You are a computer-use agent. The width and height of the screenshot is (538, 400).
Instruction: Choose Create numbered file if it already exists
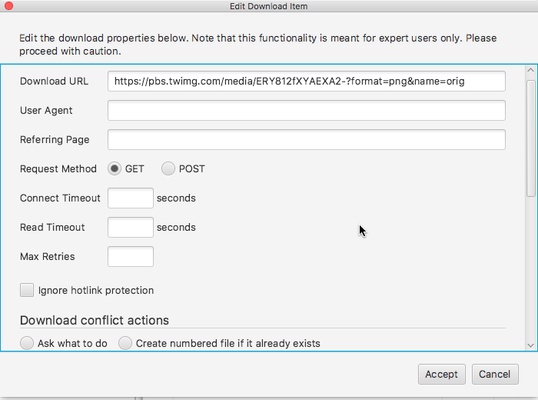pos(125,343)
